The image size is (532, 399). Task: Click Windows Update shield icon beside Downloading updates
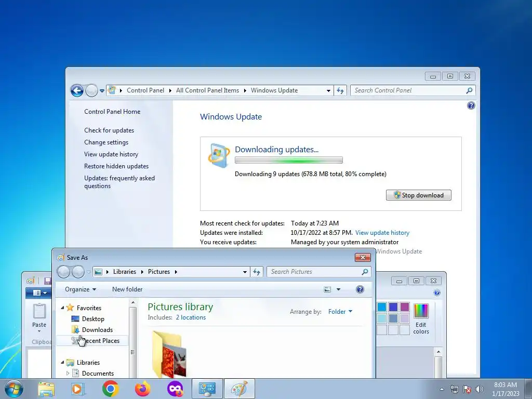pos(218,156)
